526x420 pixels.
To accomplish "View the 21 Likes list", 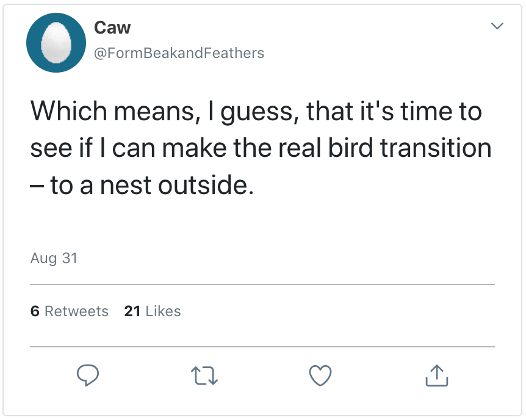I will 153,311.
